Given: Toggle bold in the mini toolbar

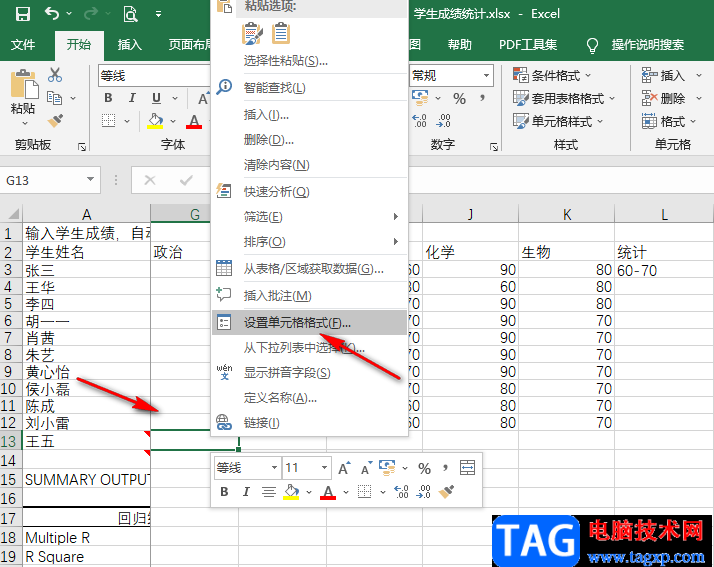Looking at the screenshot, I should [x=224, y=491].
